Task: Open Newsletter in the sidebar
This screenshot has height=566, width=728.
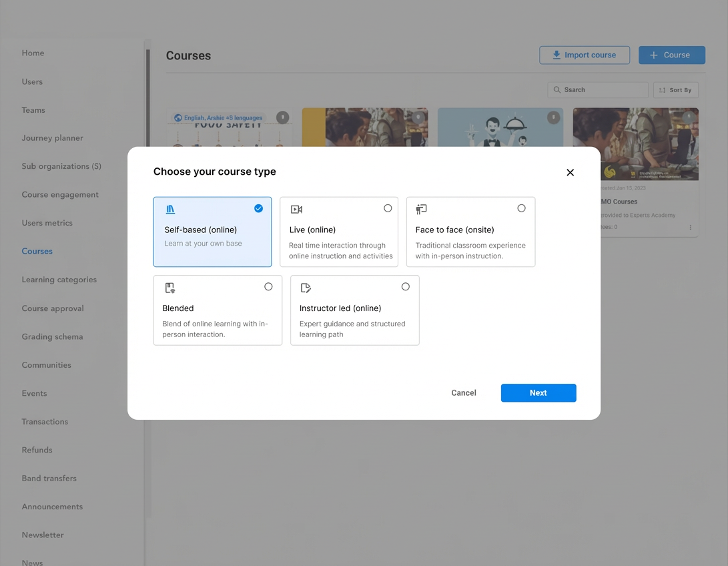Action: (x=43, y=535)
